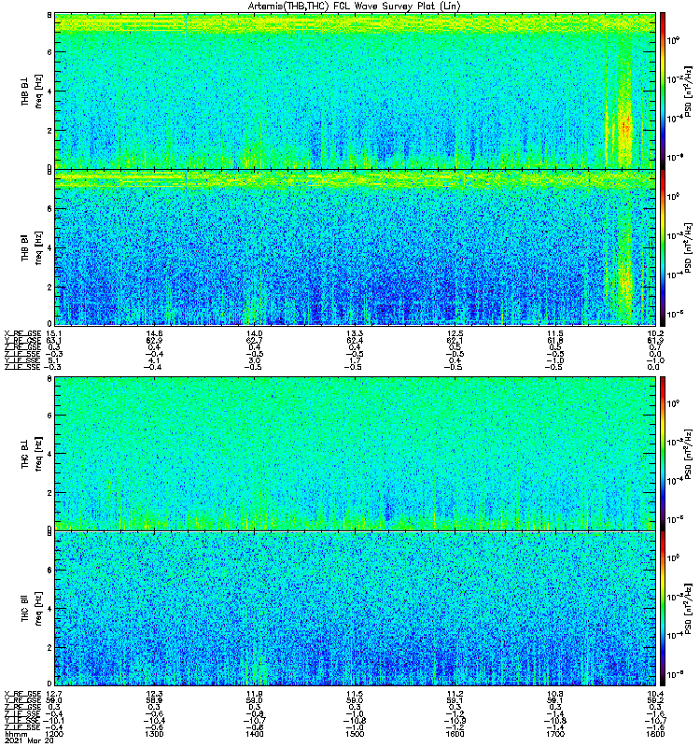Click the 4 Hz tick label on THC B⊥ axis

tap(49, 454)
